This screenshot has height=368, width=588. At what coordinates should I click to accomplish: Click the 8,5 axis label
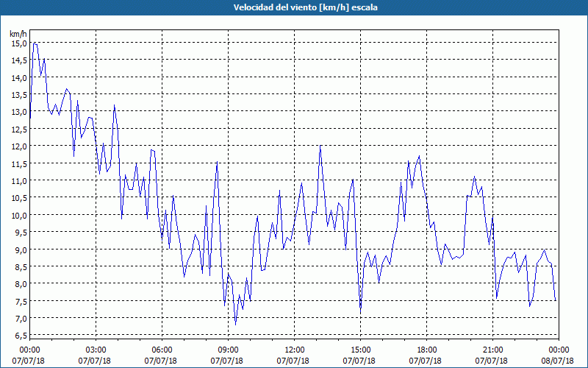tap(21, 266)
